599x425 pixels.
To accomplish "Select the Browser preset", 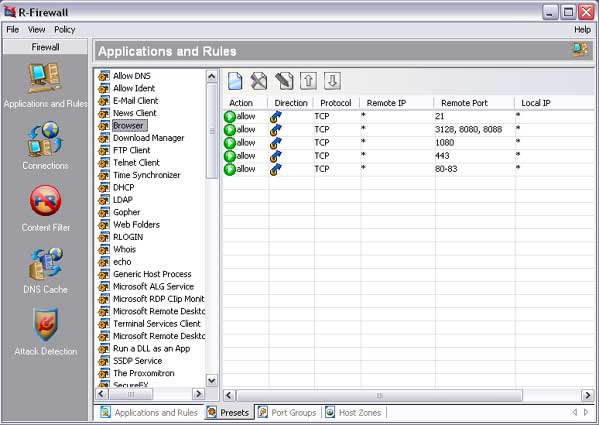I will [129, 126].
